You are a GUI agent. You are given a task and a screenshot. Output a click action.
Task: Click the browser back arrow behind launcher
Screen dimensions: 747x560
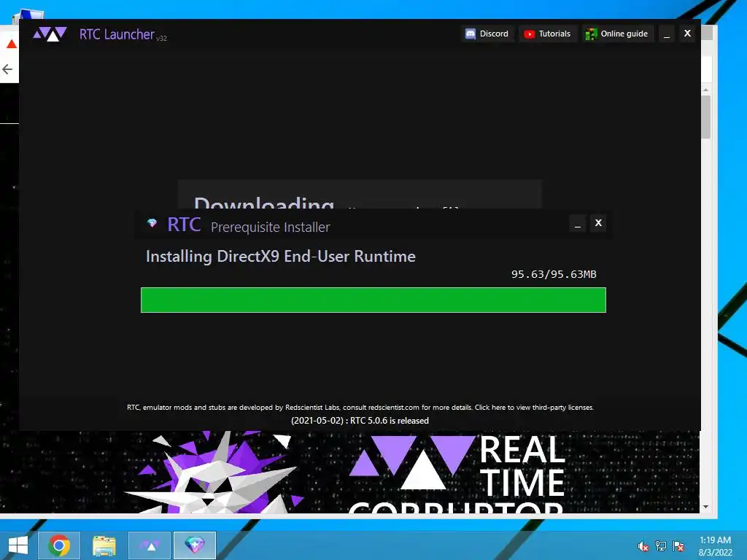coord(7,69)
